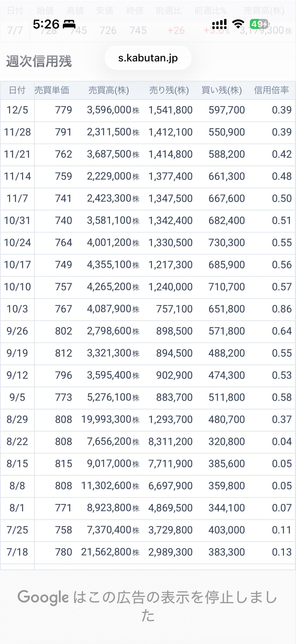Viewport: 296px width, 644px height.
Task: Tap the sleep focus bed icon
Action: pos(69,24)
